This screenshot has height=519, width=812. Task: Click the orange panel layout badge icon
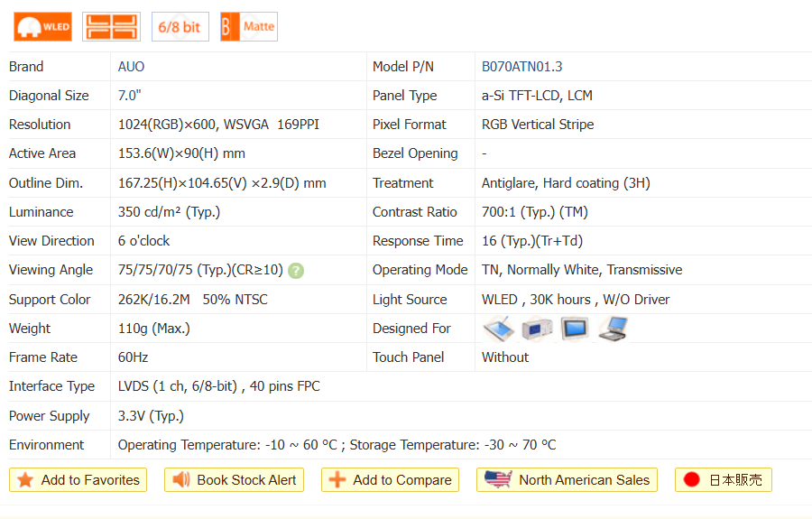click(x=111, y=27)
